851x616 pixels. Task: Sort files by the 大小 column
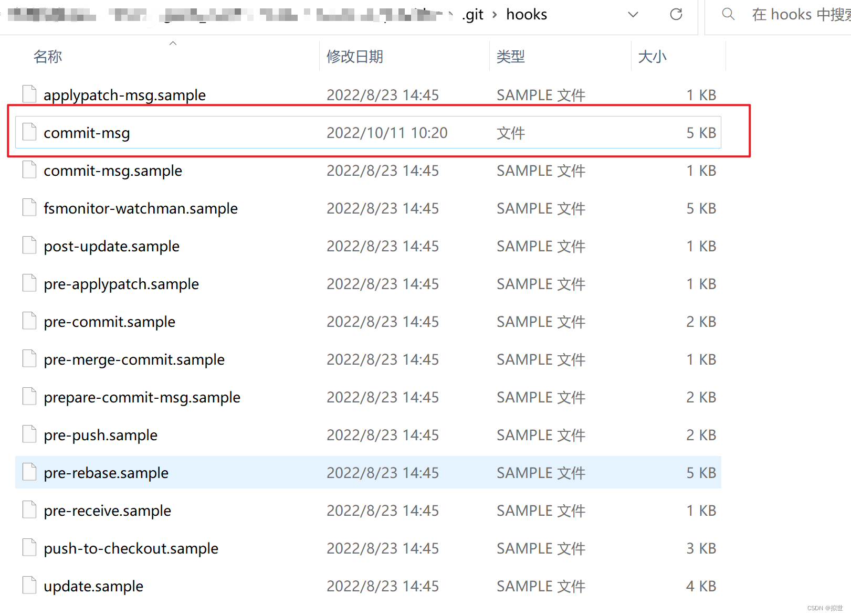point(653,56)
